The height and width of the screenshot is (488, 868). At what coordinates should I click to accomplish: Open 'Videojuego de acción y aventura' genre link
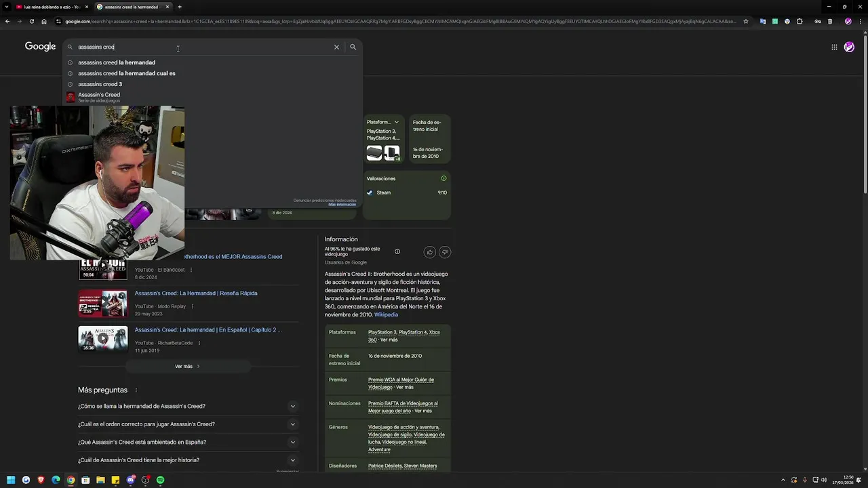[x=403, y=427]
